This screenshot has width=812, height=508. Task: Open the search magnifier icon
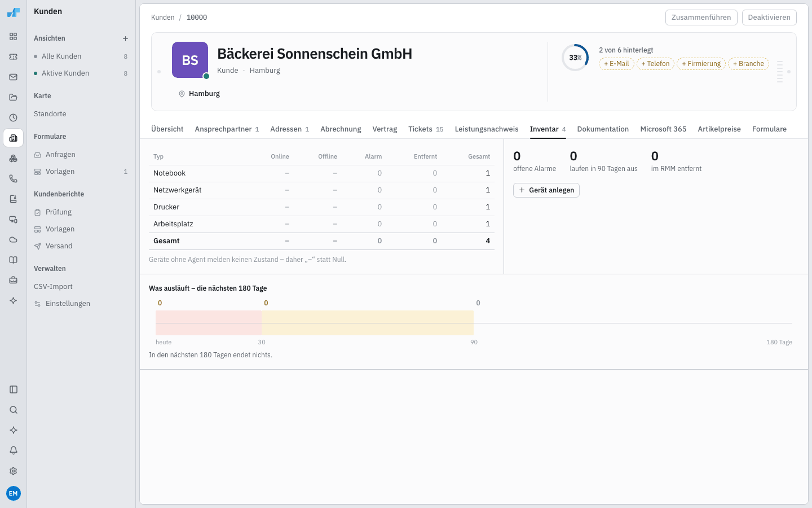click(14, 410)
